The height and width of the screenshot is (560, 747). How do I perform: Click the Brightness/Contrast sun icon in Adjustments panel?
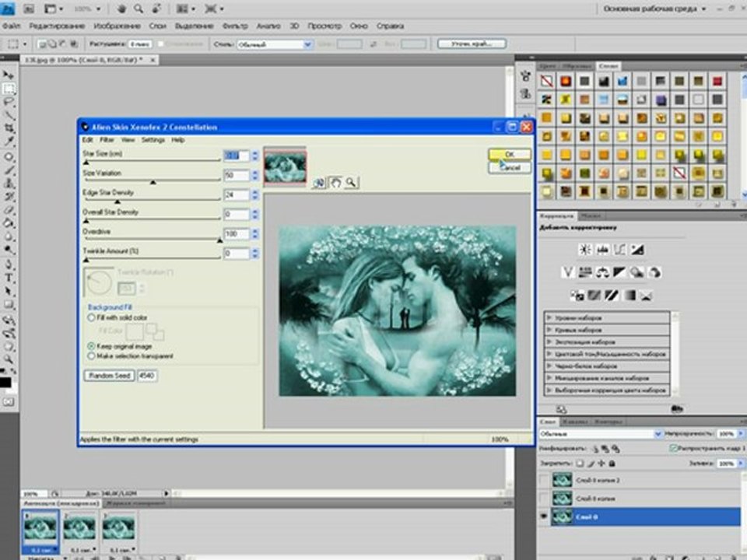point(585,250)
